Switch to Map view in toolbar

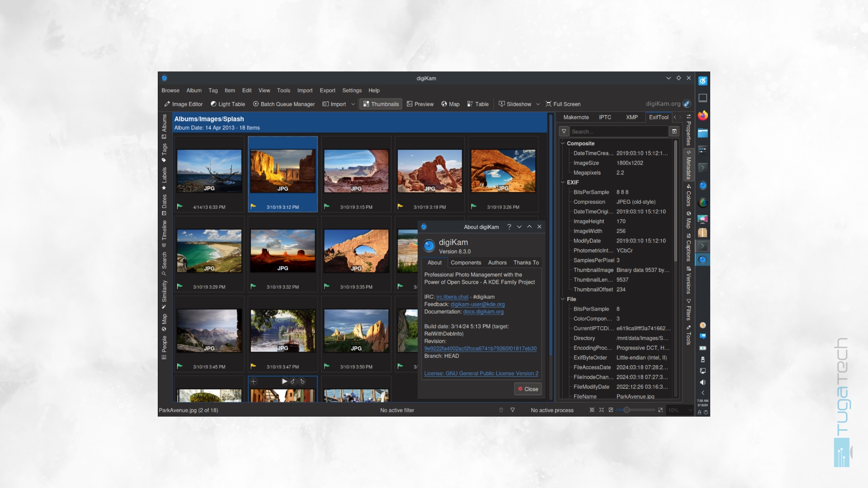tap(450, 104)
